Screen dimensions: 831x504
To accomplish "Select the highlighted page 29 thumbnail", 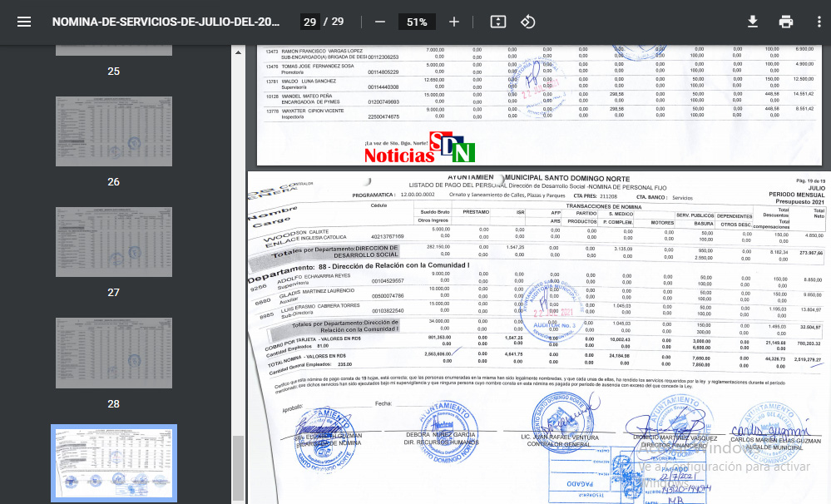I will coord(114,463).
